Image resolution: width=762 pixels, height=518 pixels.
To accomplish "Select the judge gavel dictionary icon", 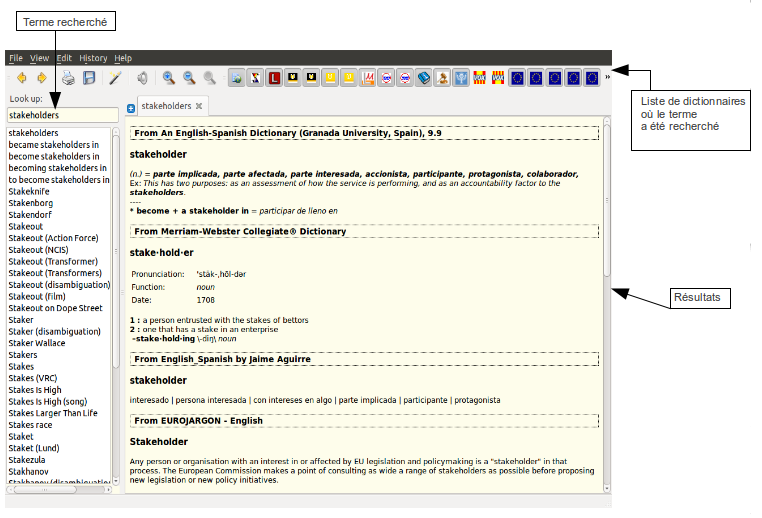I will point(442,78).
